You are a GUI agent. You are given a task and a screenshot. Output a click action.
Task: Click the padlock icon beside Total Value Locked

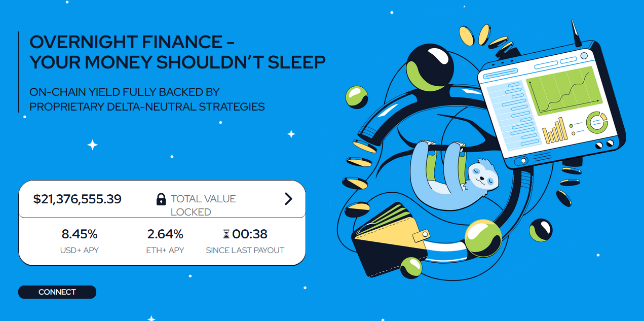point(161,199)
